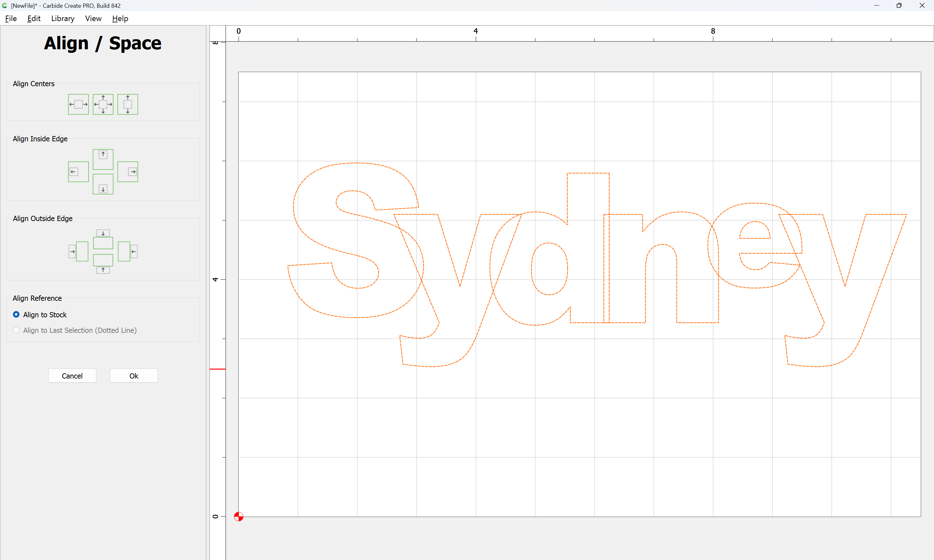Align outside top edge icon
The image size is (934, 560).
coord(103,239)
